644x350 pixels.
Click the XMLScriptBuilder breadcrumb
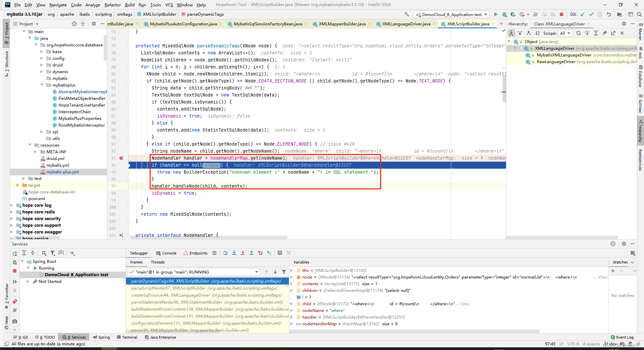[x=157, y=14]
